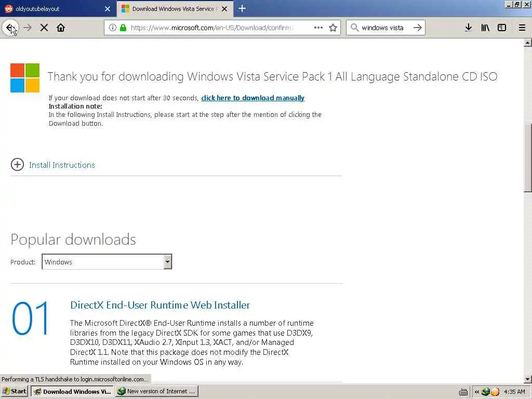This screenshot has width=532, height=399.
Task: Select the Download Windows Vista Service tab
Action: pyautogui.click(x=175, y=9)
